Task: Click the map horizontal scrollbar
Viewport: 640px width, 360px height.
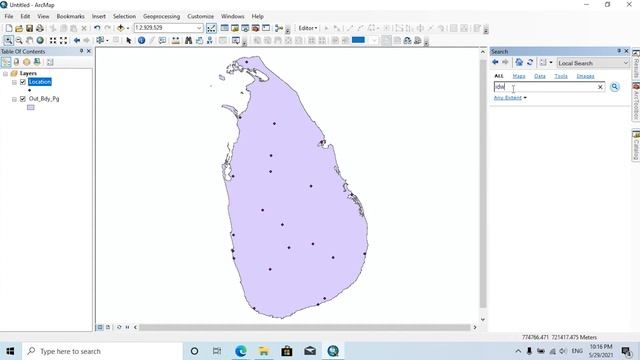Action: pyautogui.click(x=304, y=327)
